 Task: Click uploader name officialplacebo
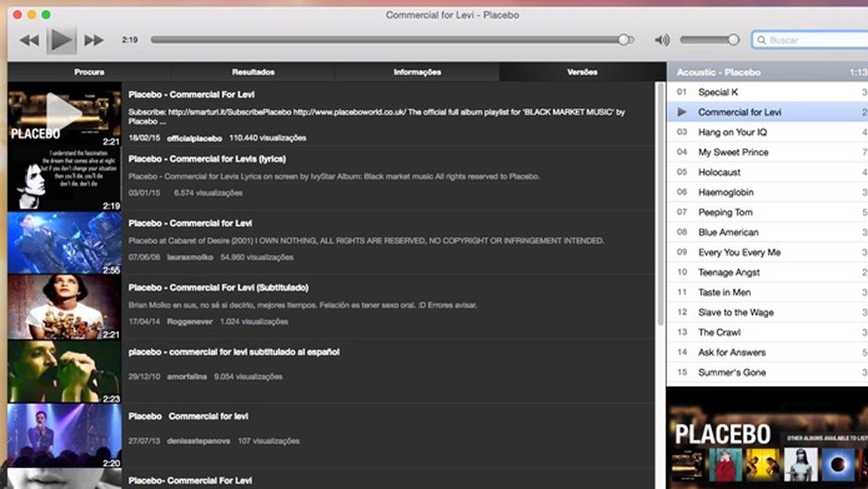pos(194,138)
